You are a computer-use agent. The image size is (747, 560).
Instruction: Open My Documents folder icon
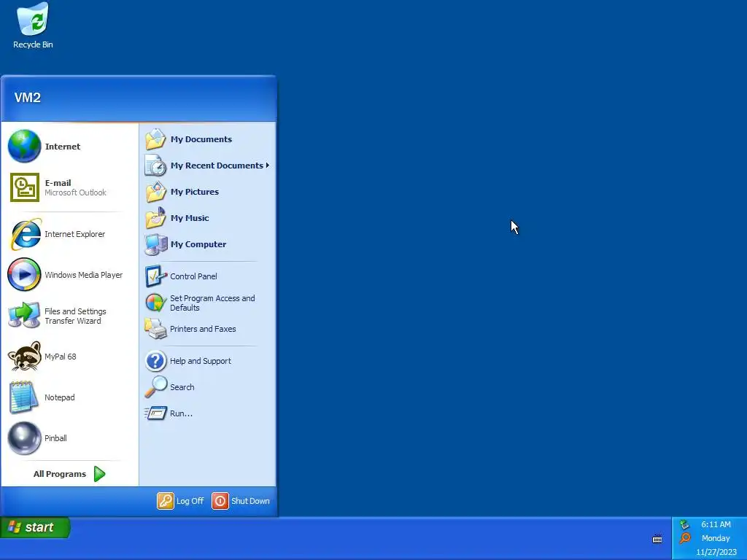click(x=155, y=139)
